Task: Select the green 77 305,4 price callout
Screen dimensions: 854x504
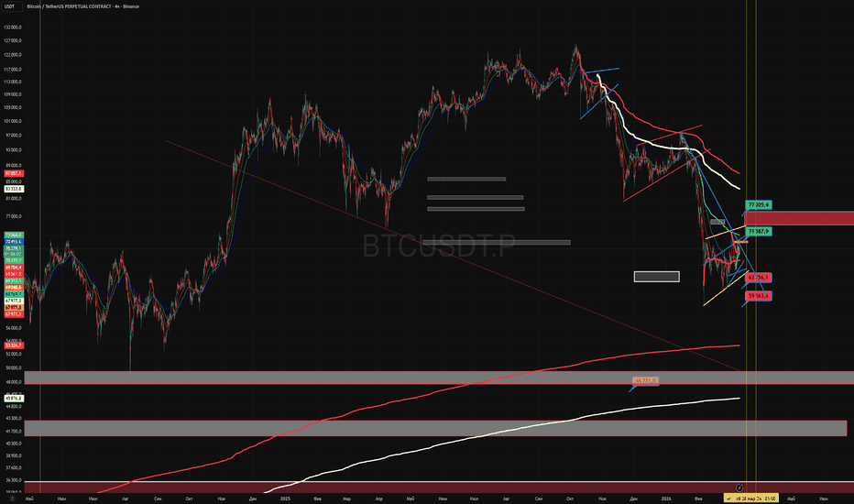Action: click(758, 205)
